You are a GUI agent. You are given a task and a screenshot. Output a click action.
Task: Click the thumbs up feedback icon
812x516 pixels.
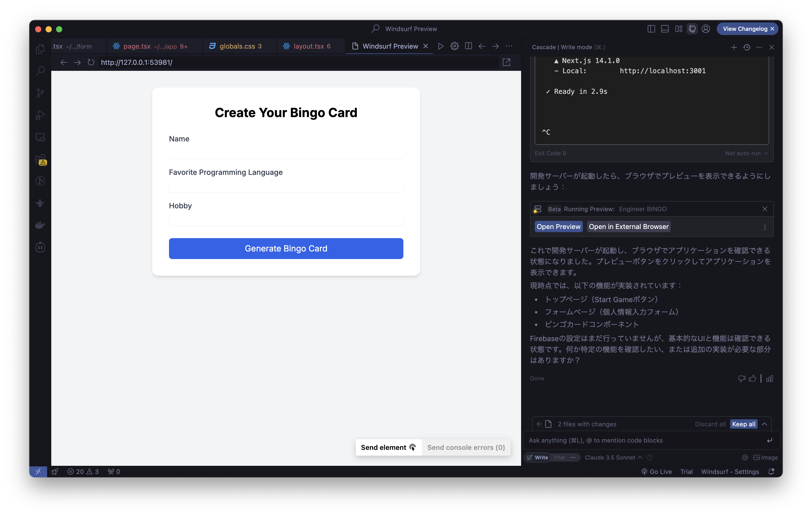click(x=752, y=379)
